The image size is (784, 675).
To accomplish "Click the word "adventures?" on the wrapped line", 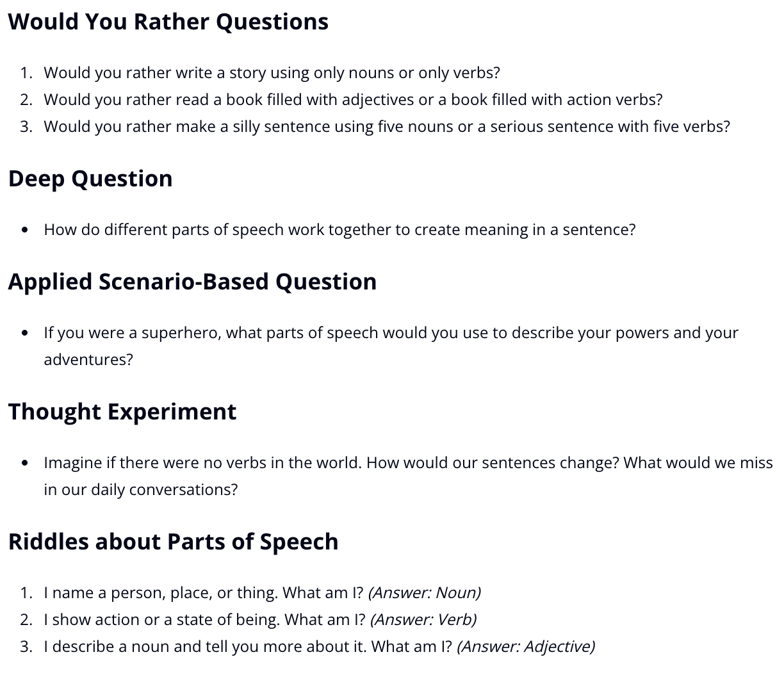I will tap(88, 360).
